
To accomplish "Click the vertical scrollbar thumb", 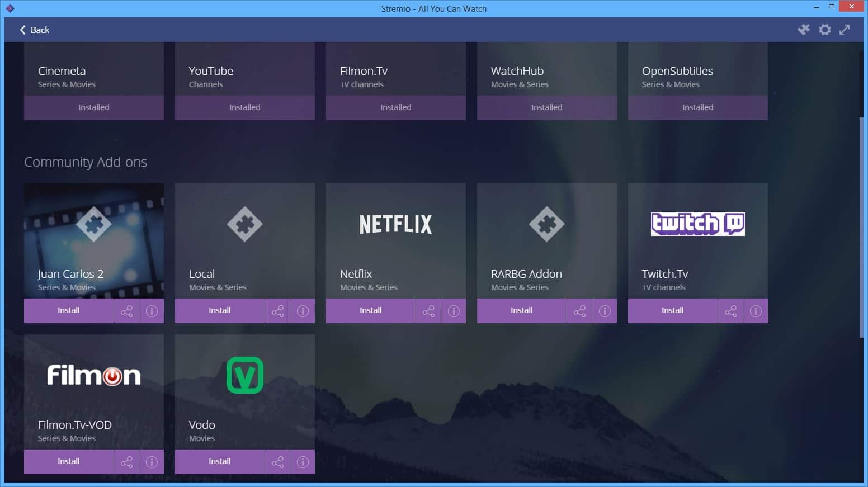I will click(861, 228).
